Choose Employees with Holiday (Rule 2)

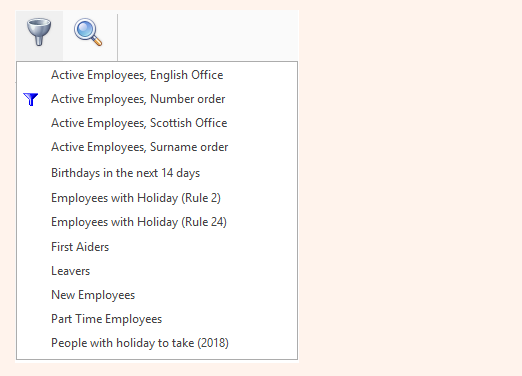(x=136, y=198)
